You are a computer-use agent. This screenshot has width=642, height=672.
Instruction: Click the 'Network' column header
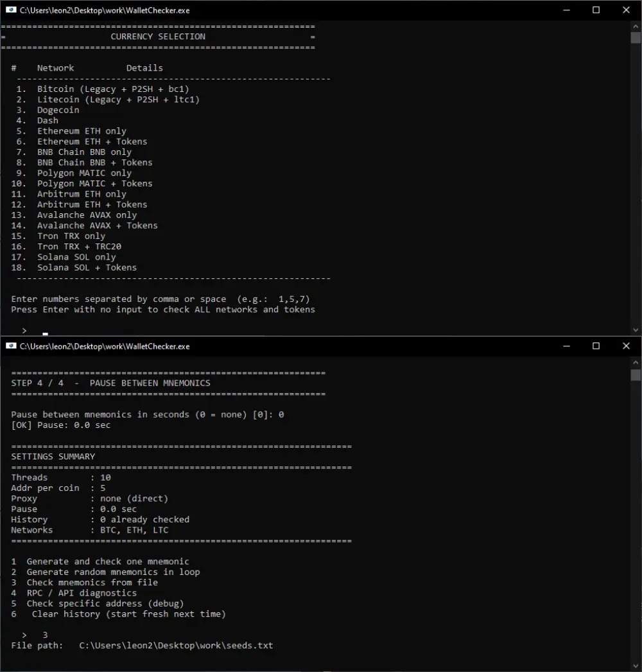(55, 68)
